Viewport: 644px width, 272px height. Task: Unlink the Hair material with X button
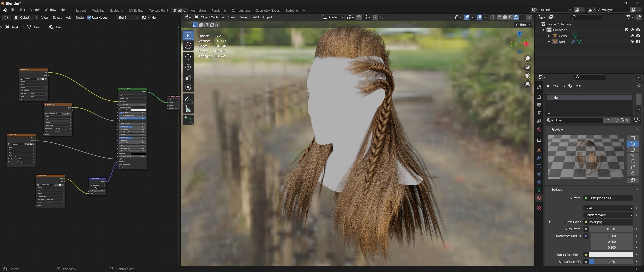pyautogui.click(x=627, y=120)
